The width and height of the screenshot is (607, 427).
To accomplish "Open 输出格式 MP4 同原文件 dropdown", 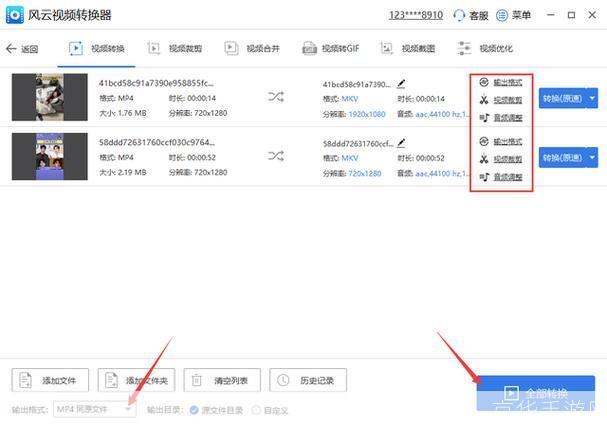I will (95, 409).
